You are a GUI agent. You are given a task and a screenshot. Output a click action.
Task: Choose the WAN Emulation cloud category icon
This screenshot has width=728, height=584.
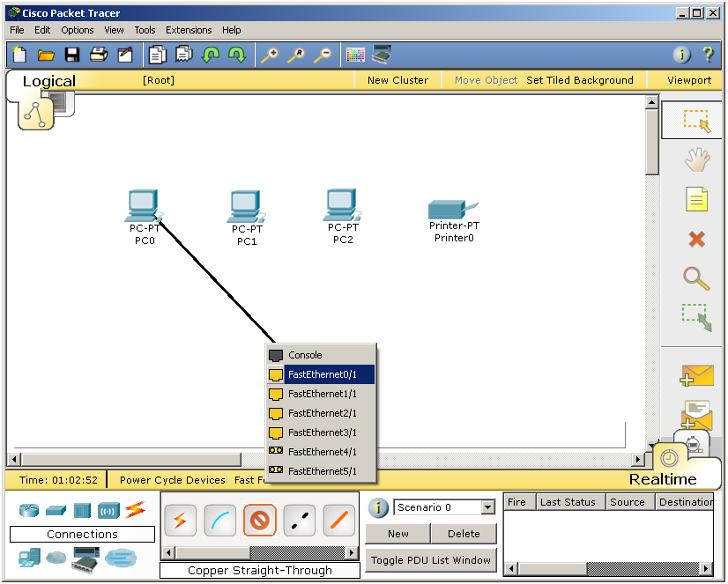tap(56, 558)
